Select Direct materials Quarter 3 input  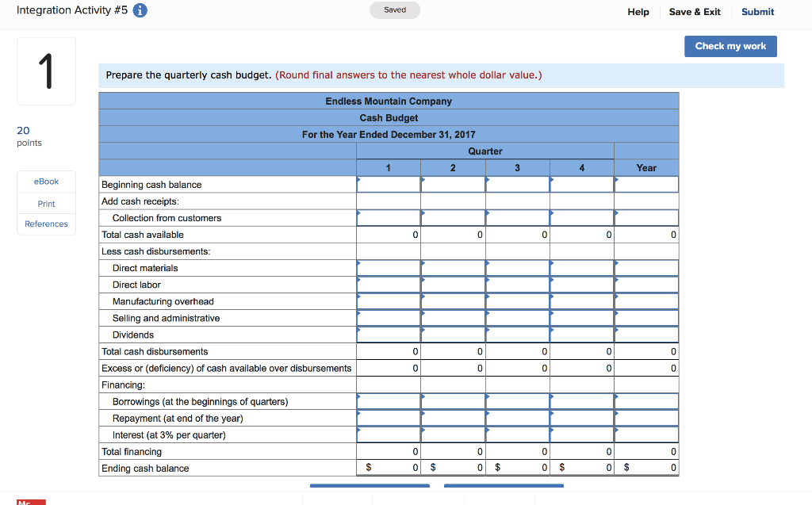517,268
